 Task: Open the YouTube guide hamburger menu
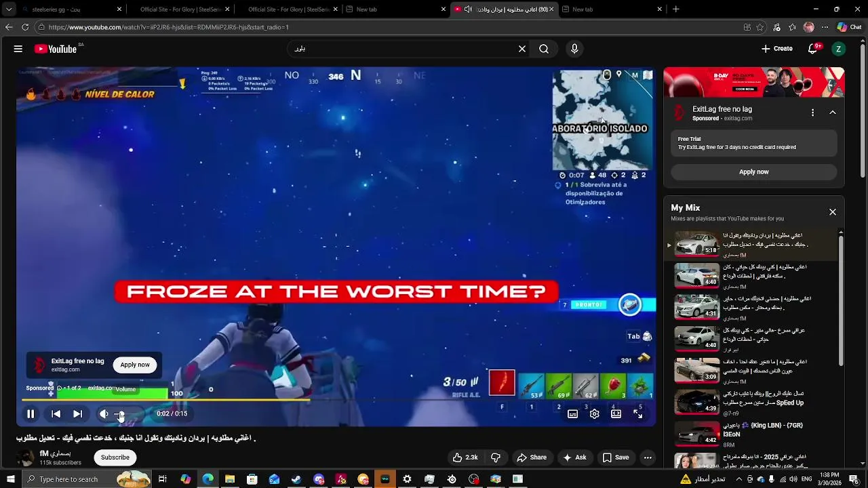pyautogui.click(x=18, y=49)
